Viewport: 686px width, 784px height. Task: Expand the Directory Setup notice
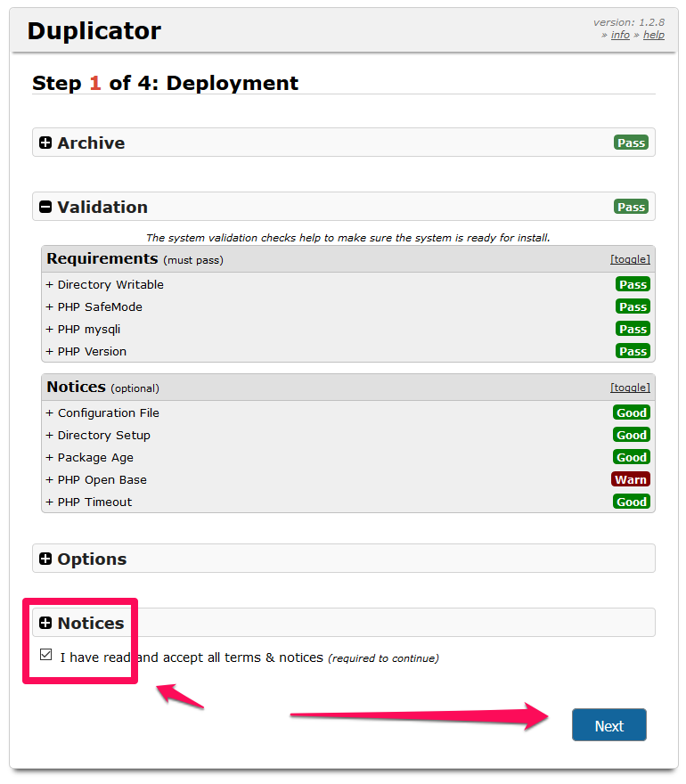tap(98, 436)
